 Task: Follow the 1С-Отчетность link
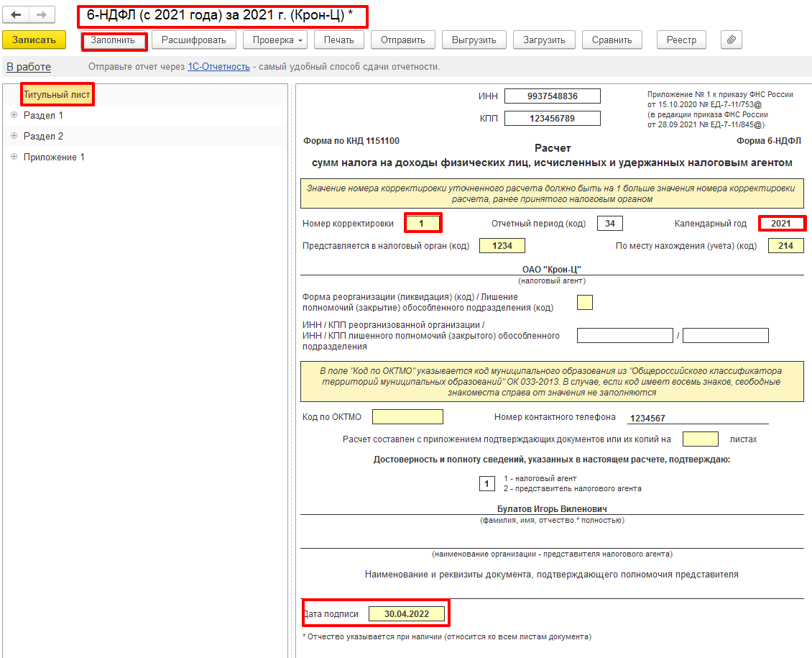pyautogui.click(x=218, y=67)
